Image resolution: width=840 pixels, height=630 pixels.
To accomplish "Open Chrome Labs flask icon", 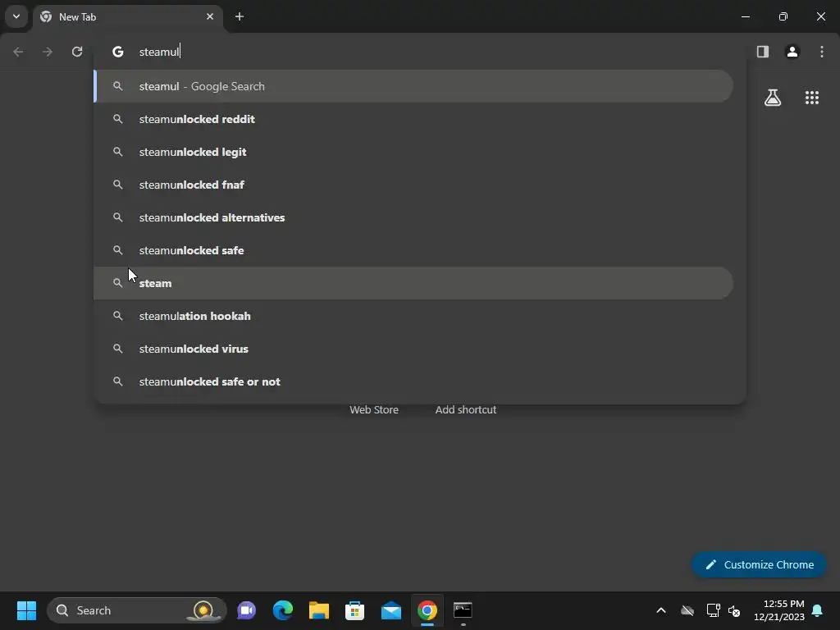I will pyautogui.click(x=773, y=98).
